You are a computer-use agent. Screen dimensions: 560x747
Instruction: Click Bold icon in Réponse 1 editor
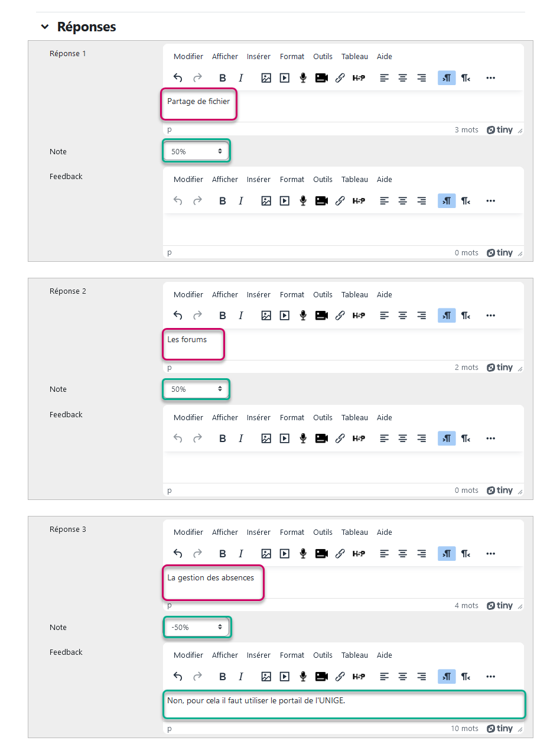(x=223, y=78)
